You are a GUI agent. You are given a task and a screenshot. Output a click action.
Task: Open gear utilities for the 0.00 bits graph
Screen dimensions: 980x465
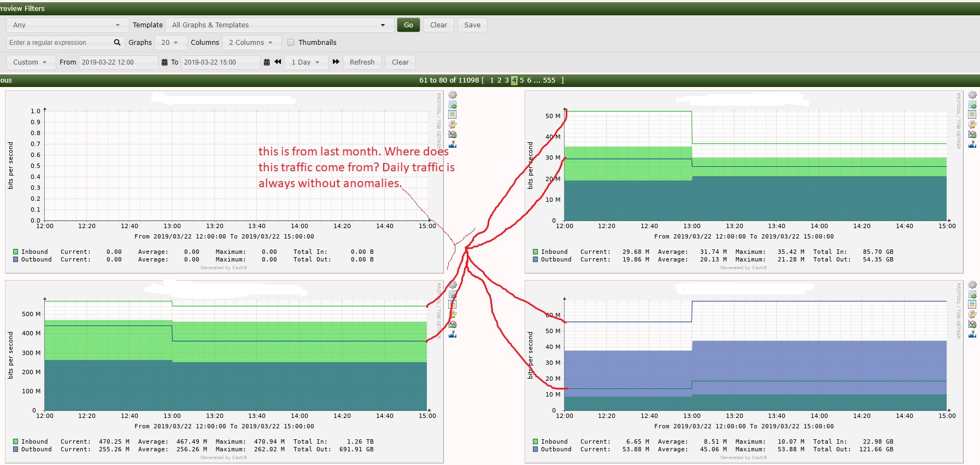click(x=453, y=95)
